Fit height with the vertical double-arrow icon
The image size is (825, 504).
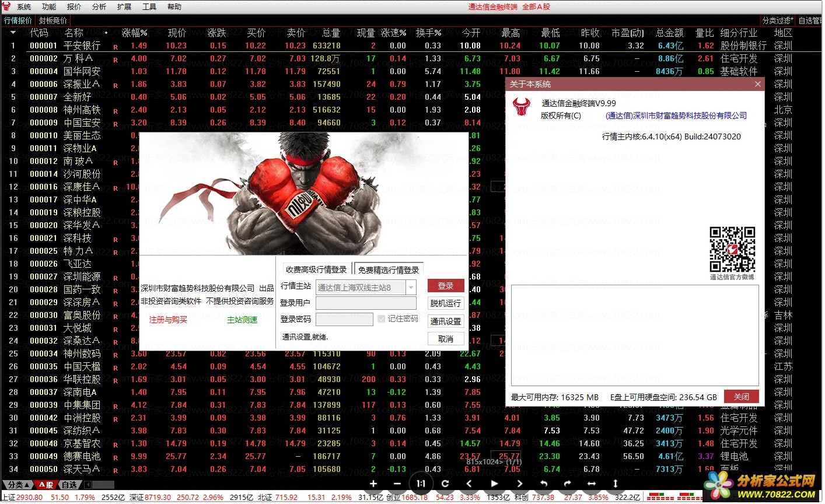[615, 484]
